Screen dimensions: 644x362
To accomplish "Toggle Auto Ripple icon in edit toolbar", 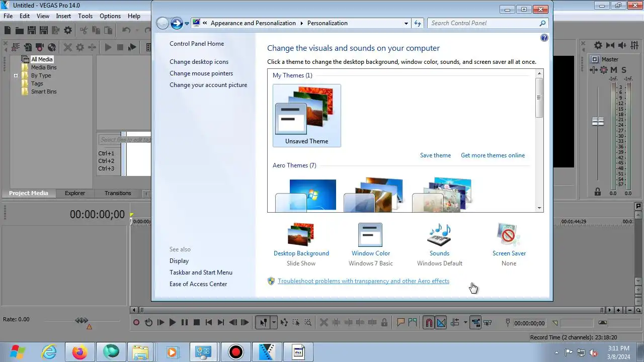I will tap(455, 323).
